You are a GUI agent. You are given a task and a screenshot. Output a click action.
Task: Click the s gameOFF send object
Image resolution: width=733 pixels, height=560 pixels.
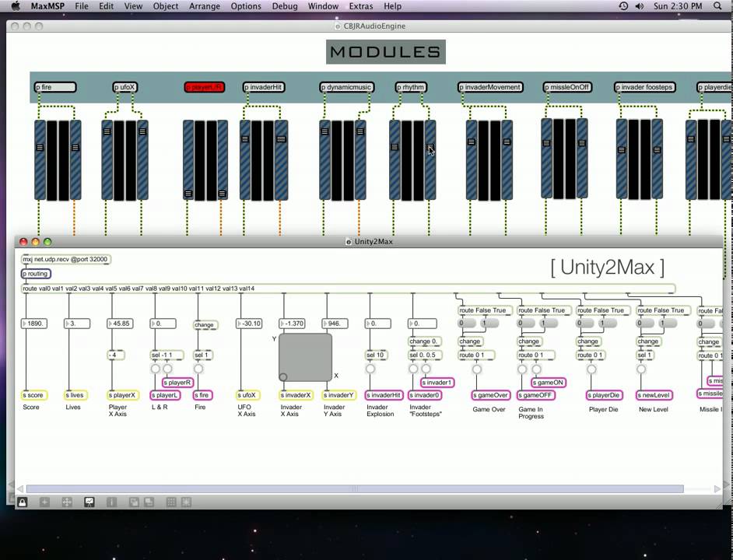[x=535, y=395]
